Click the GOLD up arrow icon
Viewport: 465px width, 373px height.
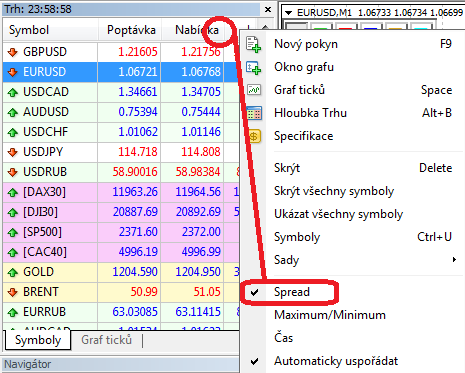[13, 272]
